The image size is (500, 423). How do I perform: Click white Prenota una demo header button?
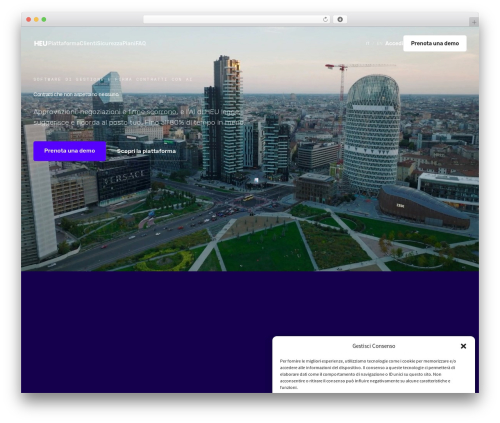point(435,43)
